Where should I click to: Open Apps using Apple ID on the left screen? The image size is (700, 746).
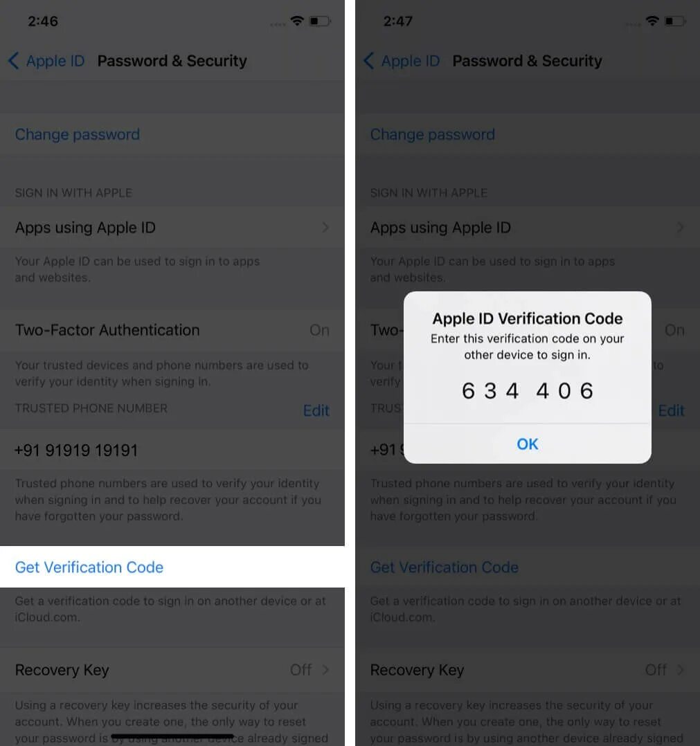(x=172, y=228)
